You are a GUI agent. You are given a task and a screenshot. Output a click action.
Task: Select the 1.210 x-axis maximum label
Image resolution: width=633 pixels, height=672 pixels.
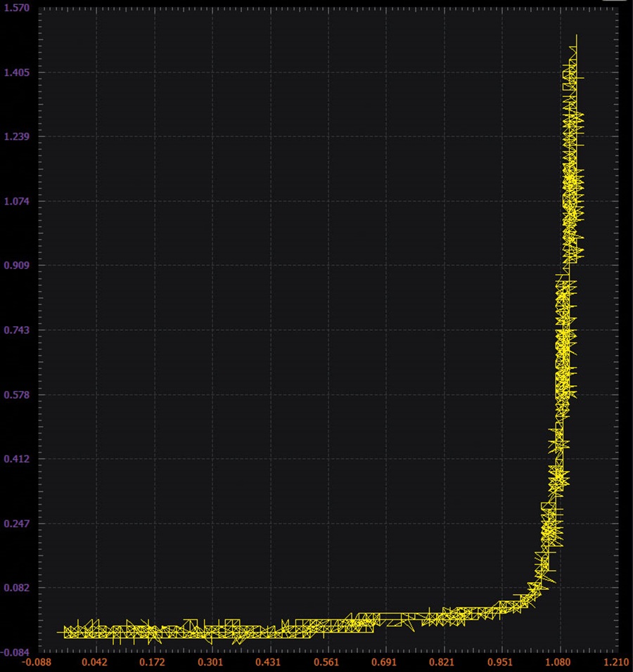[616, 663]
